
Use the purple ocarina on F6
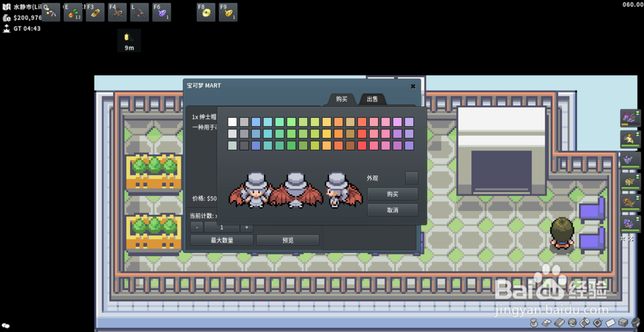pyautogui.click(x=162, y=12)
